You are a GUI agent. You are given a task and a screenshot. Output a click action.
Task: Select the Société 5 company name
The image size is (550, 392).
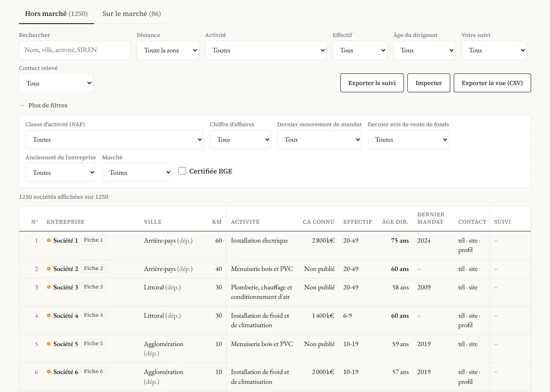click(x=66, y=344)
